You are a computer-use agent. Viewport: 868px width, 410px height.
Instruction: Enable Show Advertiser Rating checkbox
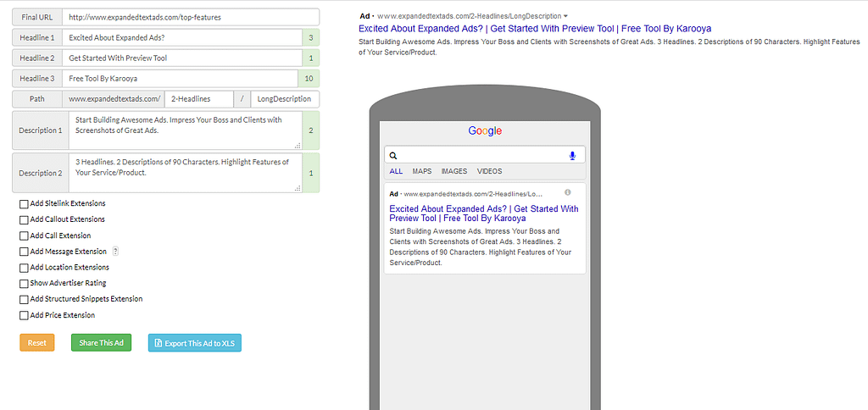(x=24, y=283)
